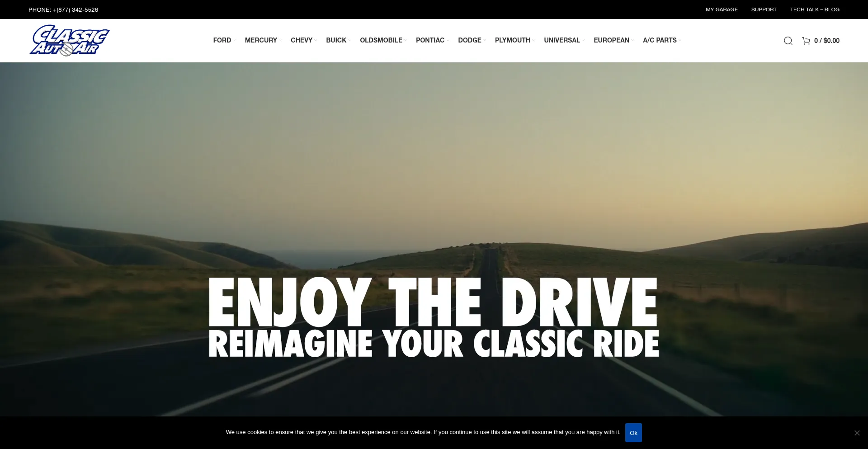Go to My Garage link
The image size is (868, 449).
[x=722, y=9]
